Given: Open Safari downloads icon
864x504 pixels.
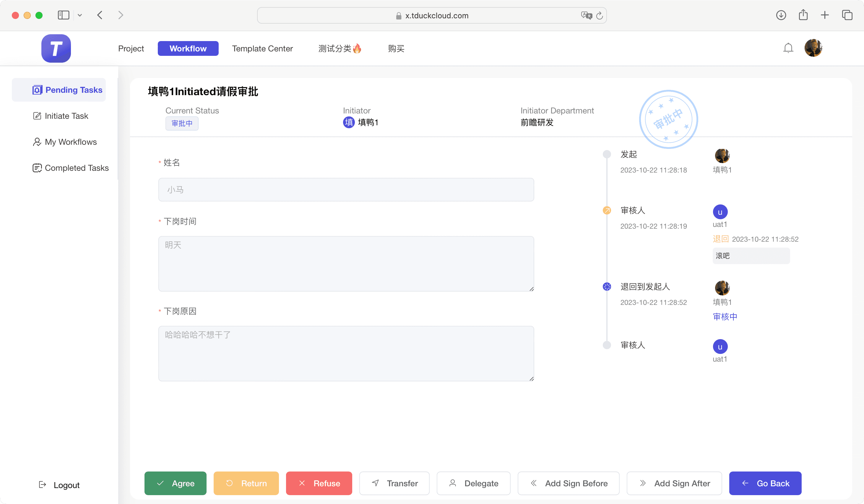Looking at the screenshot, I should coord(781,15).
